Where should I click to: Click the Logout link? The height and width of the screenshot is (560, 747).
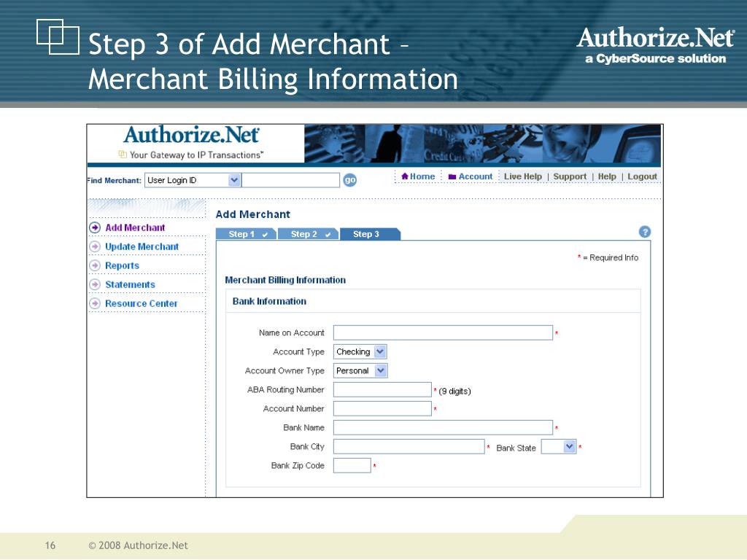pos(642,176)
